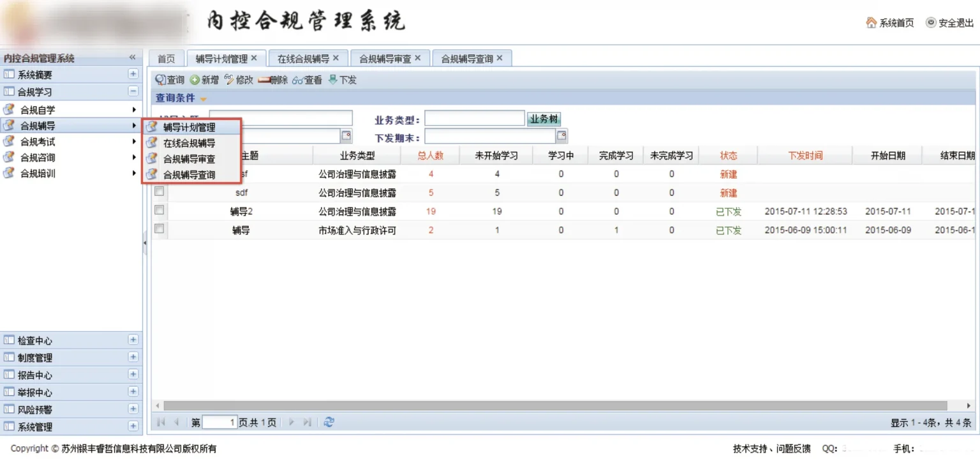The height and width of the screenshot is (459, 980).
Task: Click the 业务树 button
Action: point(544,119)
